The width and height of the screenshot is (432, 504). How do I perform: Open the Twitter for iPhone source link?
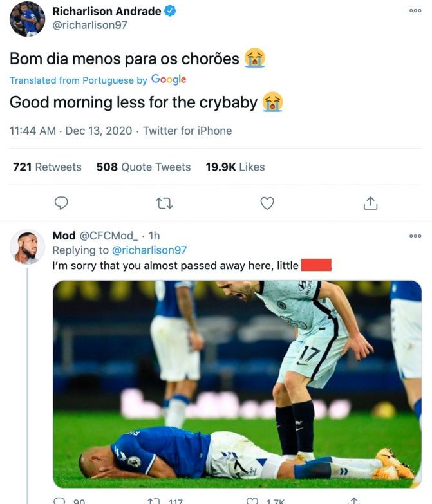pos(187,131)
